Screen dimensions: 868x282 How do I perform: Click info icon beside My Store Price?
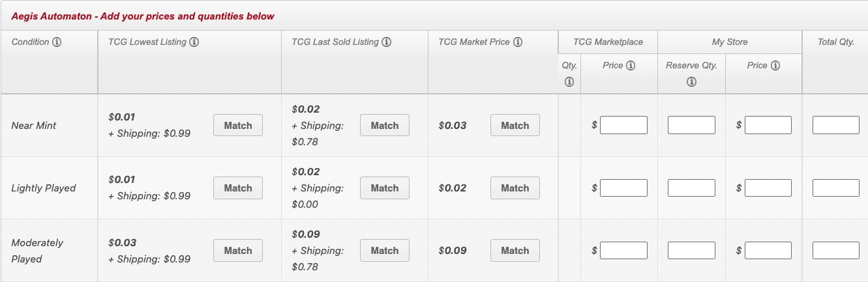pyautogui.click(x=775, y=66)
